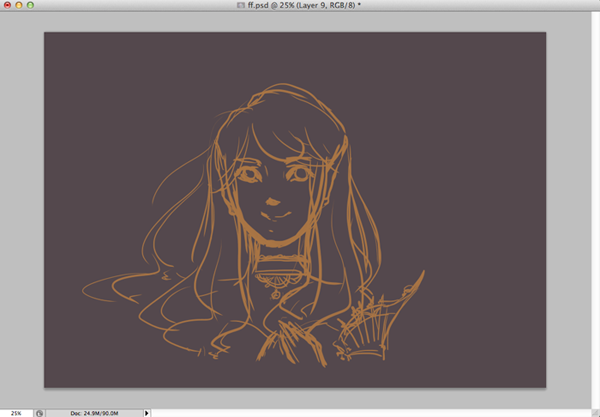The height and width of the screenshot is (417, 600).
Task: Click the ff.psd document icon in title bar
Action: click(x=240, y=5)
